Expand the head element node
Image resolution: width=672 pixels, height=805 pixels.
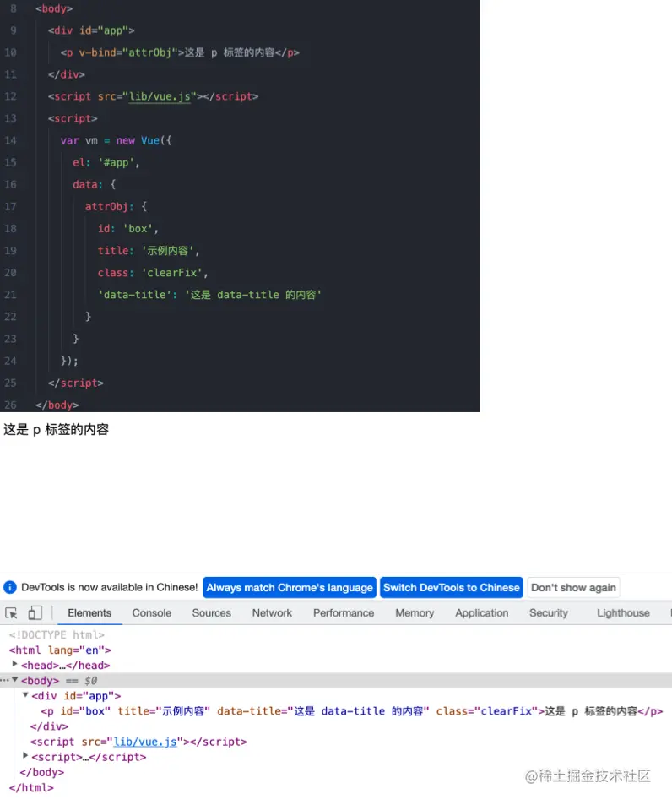(15, 664)
